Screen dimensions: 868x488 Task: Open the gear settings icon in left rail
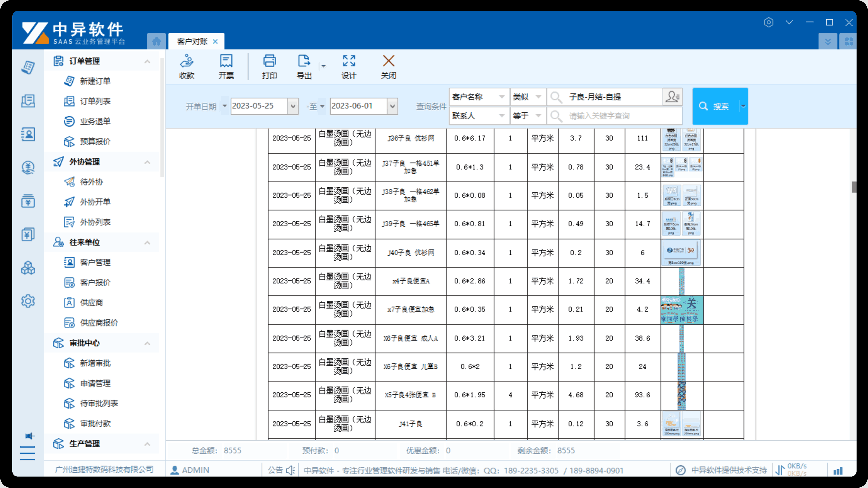pyautogui.click(x=28, y=301)
